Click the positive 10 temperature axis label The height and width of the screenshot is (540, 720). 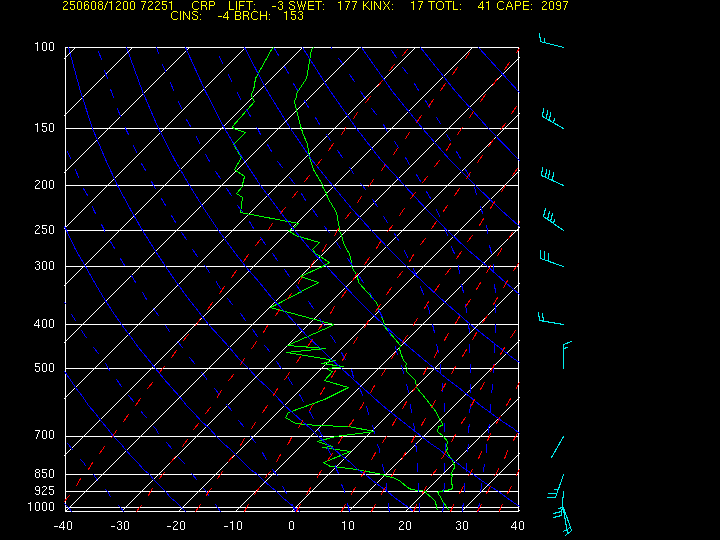point(348,526)
